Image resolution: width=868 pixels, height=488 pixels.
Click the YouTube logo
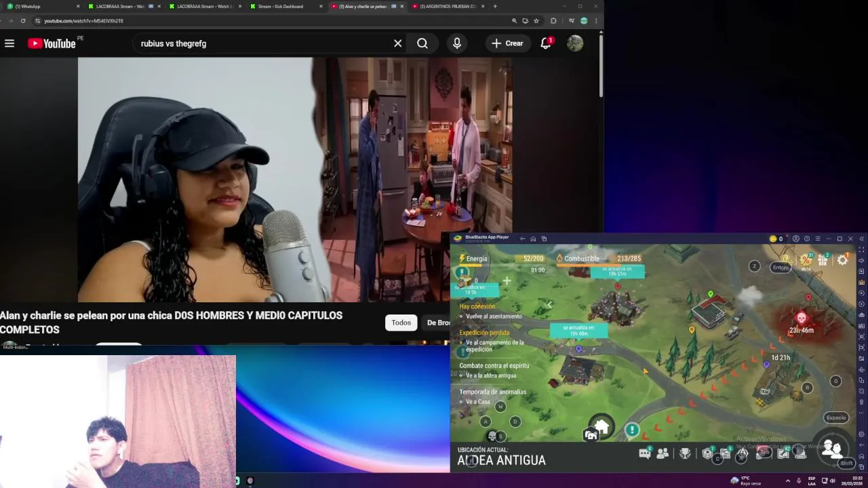coord(52,43)
